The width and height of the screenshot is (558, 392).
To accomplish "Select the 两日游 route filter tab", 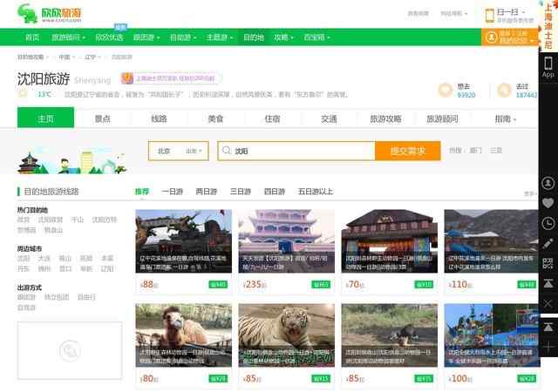I will 206,192.
